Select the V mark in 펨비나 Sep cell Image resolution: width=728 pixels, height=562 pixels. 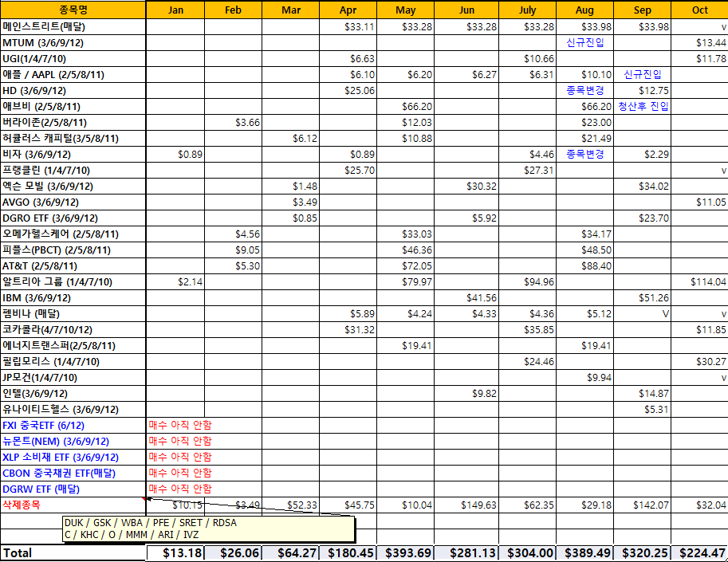[665, 314]
